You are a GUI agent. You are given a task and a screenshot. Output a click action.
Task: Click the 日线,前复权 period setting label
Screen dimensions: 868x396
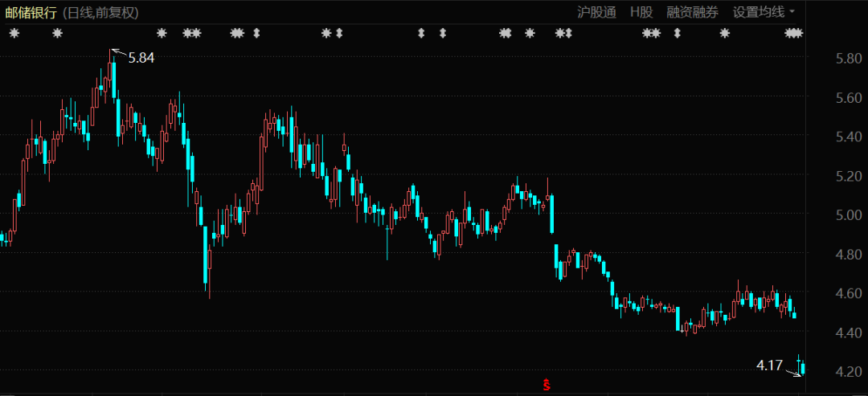(x=104, y=11)
